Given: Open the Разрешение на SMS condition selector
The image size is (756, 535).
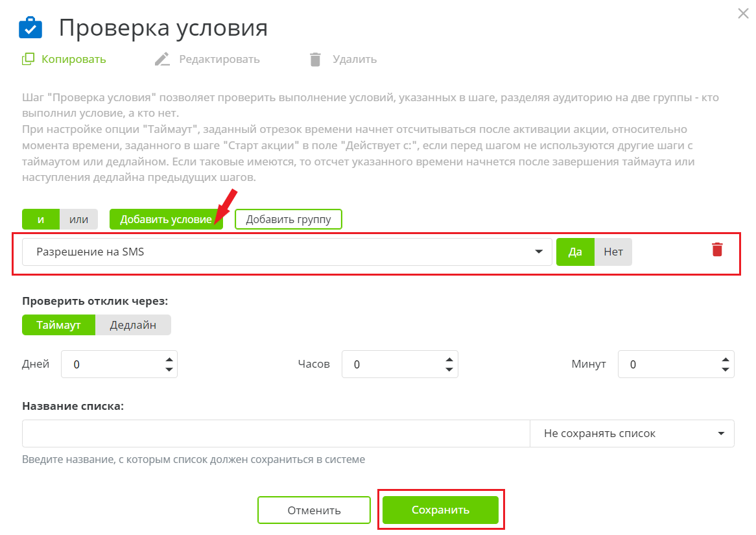Looking at the screenshot, I should [x=285, y=252].
